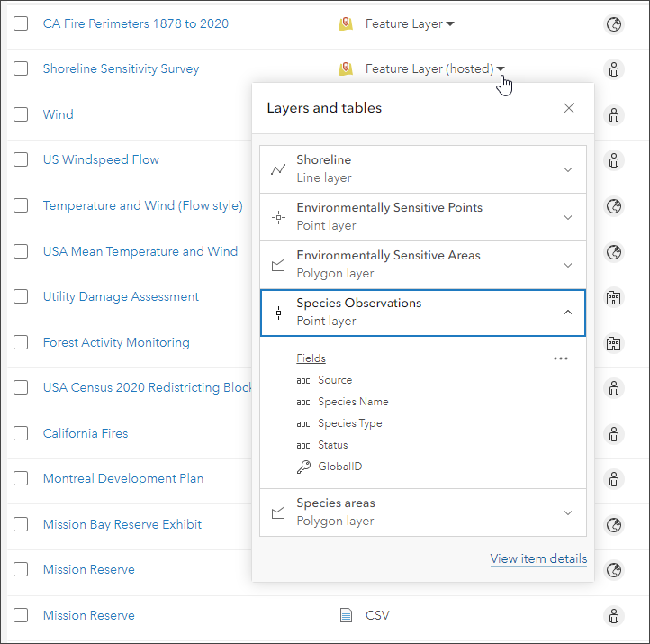The image size is (650, 644).
Task: Expand the Shoreline line layer chevron
Action: point(568,169)
